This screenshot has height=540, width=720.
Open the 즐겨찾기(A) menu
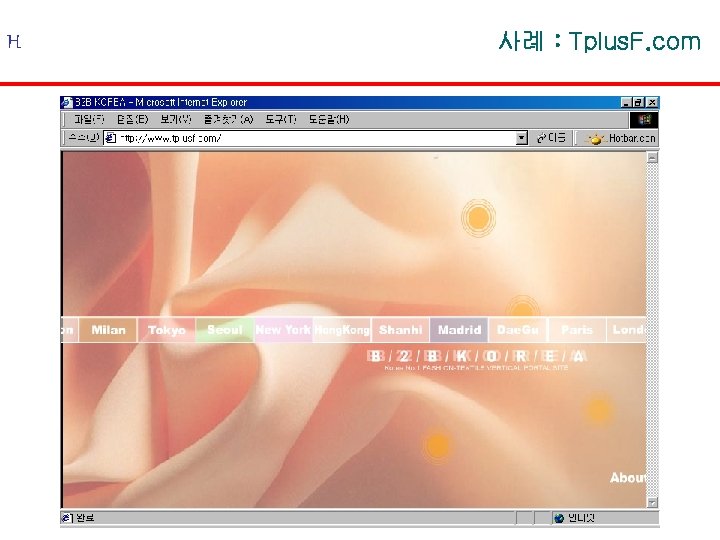point(228,120)
